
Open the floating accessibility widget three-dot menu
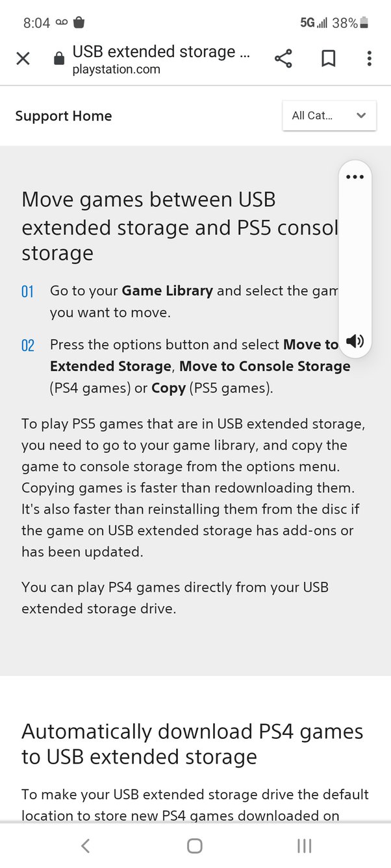(x=355, y=176)
